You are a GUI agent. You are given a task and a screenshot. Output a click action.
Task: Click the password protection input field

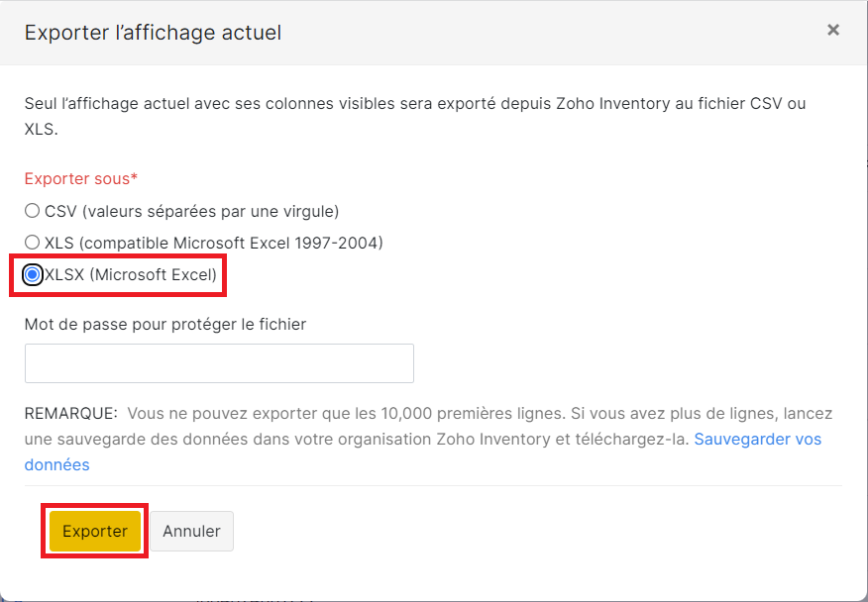click(218, 363)
